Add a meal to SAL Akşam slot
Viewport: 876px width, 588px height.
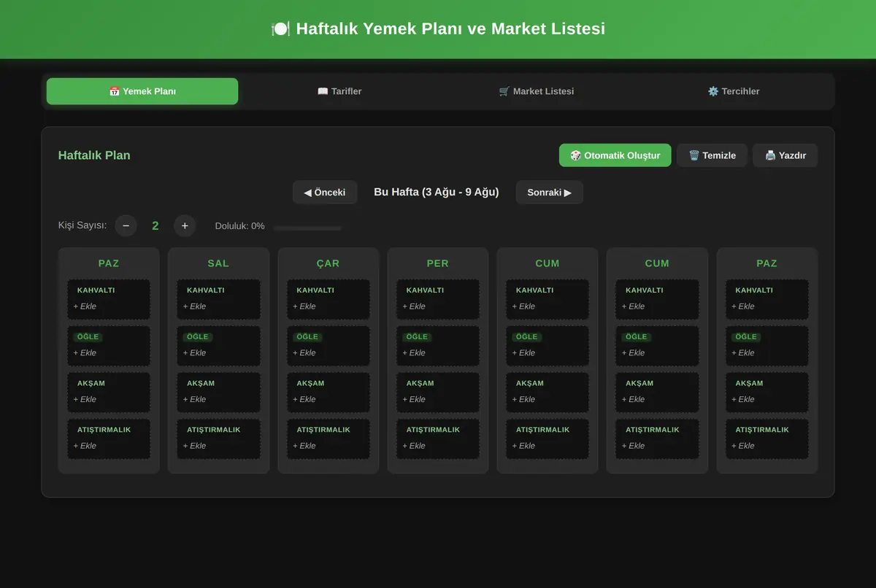pos(218,392)
